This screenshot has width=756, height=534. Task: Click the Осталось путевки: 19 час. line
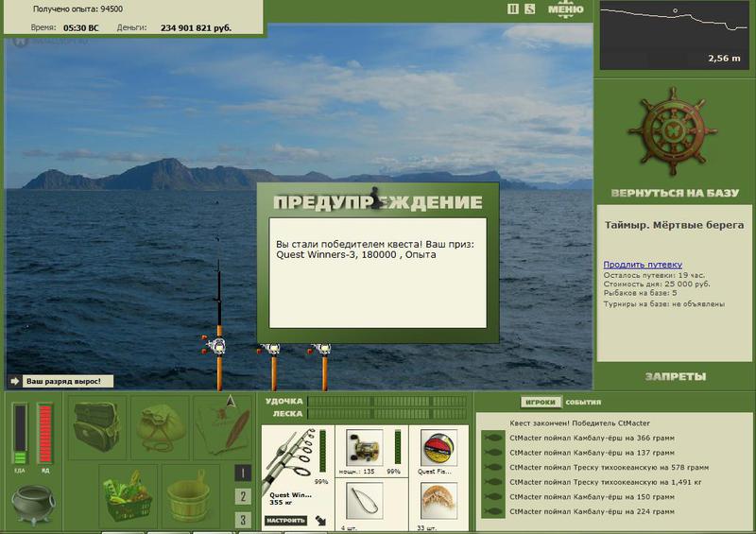[x=654, y=275]
